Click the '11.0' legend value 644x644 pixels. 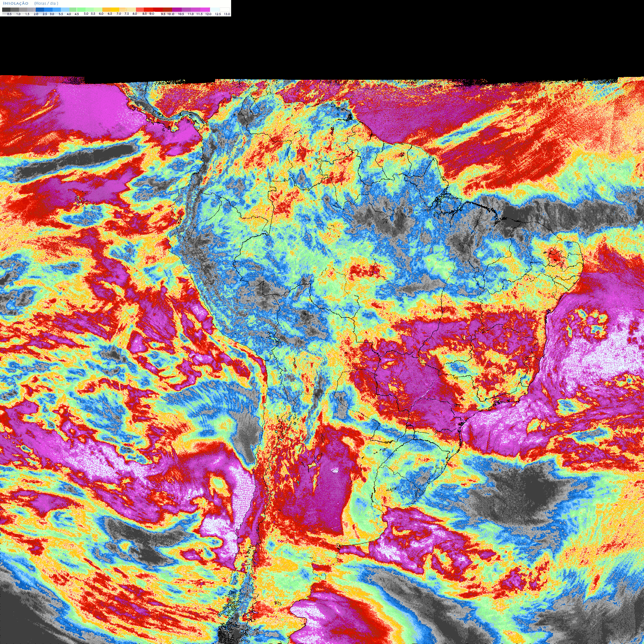(191, 14)
